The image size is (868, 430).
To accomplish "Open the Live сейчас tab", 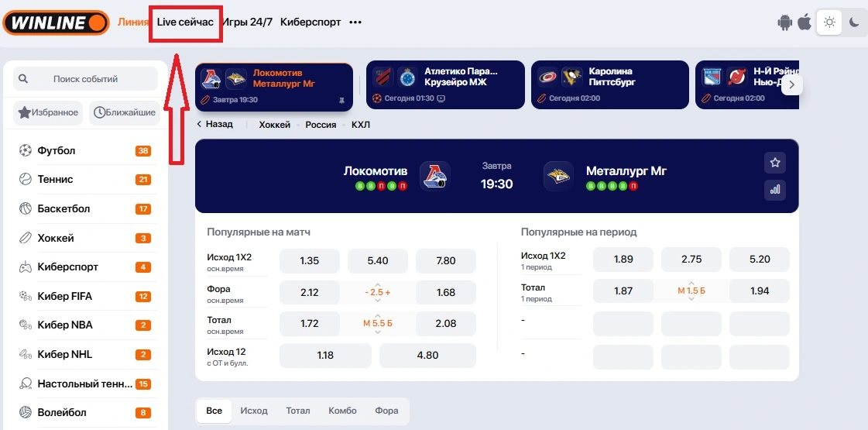I will pyautogui.click(x=185, y=22).
